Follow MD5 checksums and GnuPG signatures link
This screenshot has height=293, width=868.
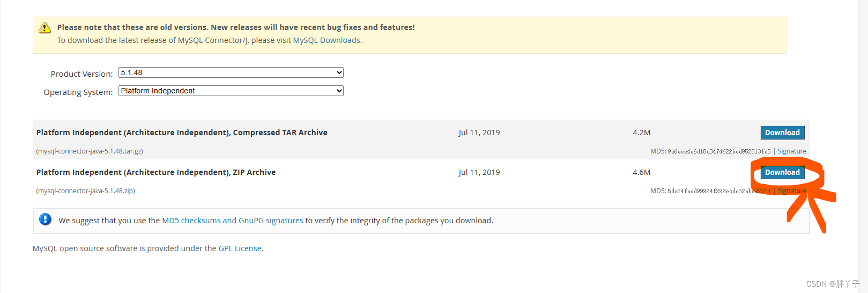233,221
